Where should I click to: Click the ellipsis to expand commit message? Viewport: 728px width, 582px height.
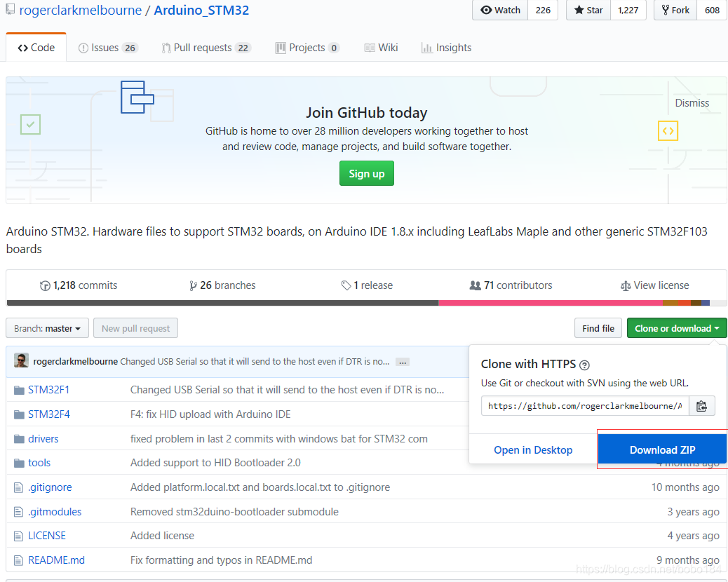pyautogui.click(x=402, y=362)
